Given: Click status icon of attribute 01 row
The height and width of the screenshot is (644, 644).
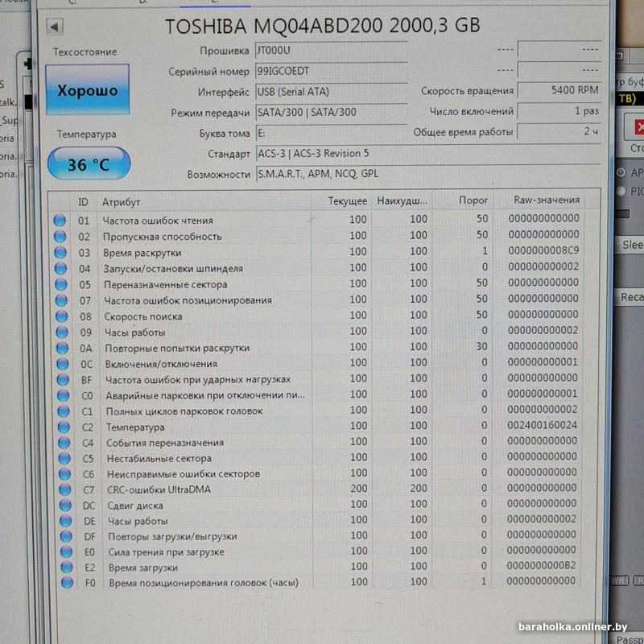Looking at the screenshot, I should [60, 220].
